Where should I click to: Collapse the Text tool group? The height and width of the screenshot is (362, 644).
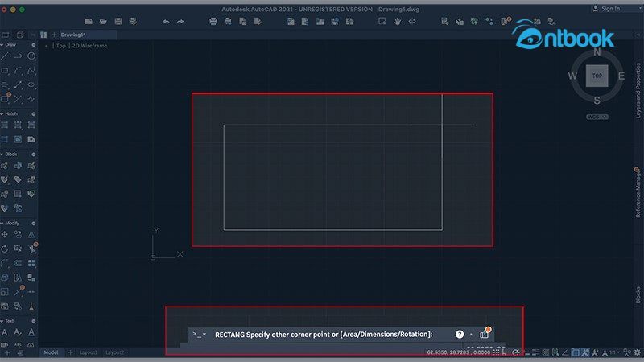pos(2,321)
